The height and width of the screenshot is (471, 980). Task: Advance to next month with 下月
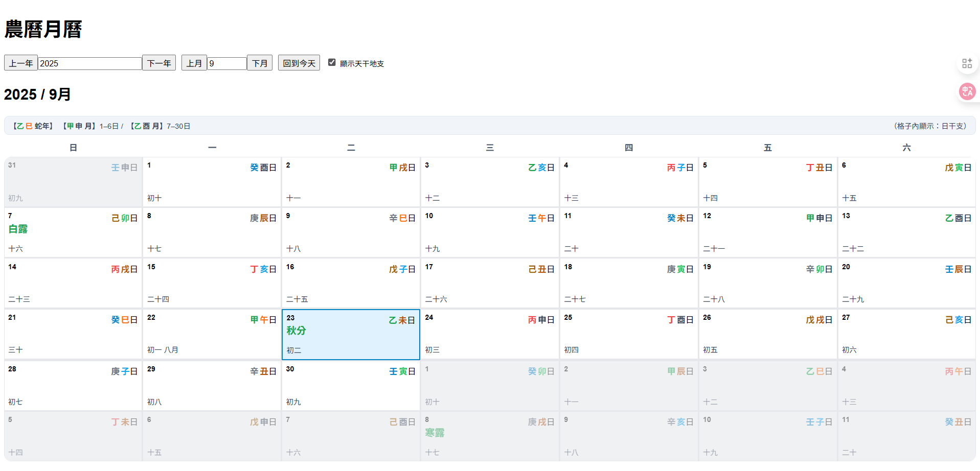pos(260,63)
